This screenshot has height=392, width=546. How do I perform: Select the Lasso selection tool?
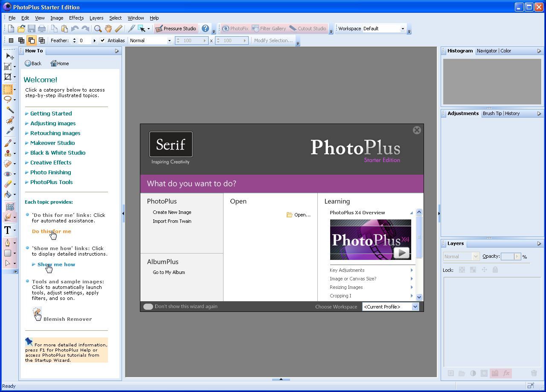pos(8,99)
